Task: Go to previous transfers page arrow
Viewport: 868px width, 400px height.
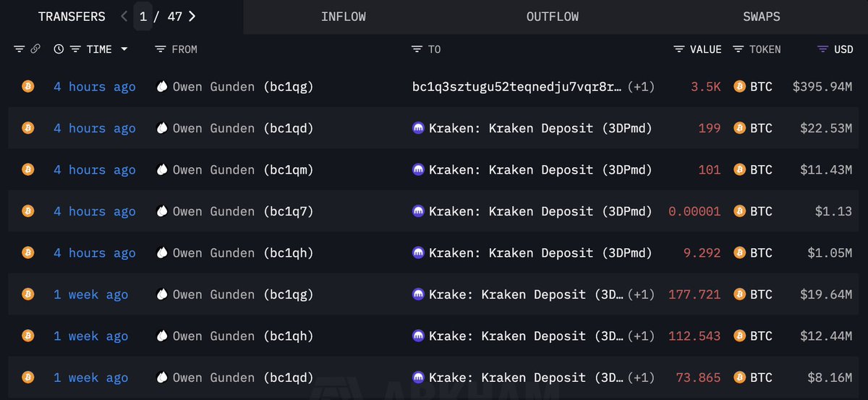Action: [x=124, y=17]
